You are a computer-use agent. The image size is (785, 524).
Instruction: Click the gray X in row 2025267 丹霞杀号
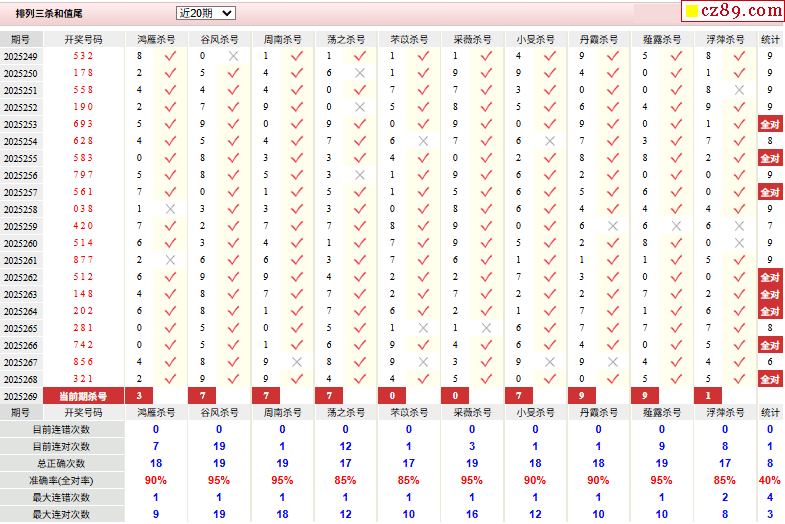point(613,362)
